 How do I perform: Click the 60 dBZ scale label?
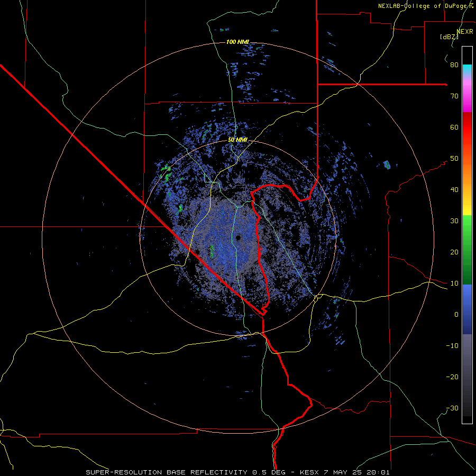pyautogui.click(x=454, y=127)
